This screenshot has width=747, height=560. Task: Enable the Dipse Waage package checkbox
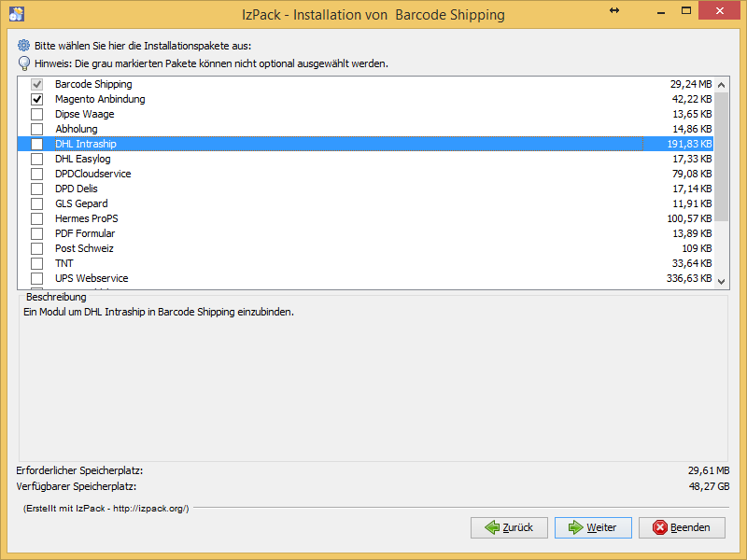pyautogui.click(x=36, y=114)
